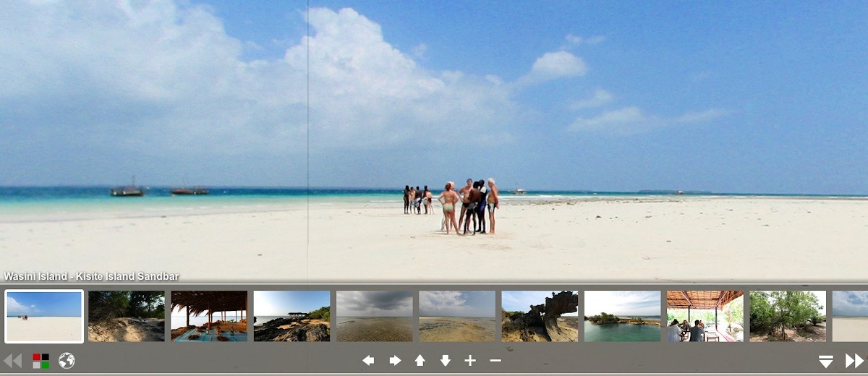Select the Kisite sandbar beach thumbnail

[44, 316]
